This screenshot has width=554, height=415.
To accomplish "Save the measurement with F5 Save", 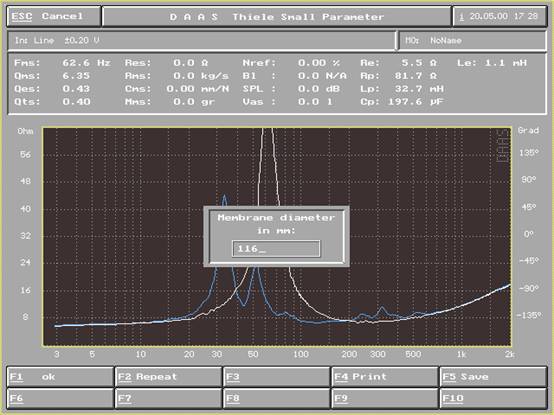I will click(x=493, y=377).
